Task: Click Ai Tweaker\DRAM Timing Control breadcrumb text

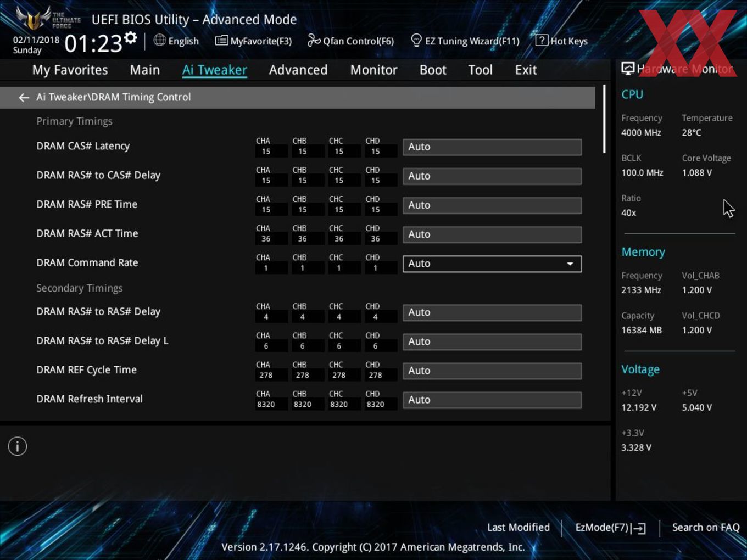Action: [x=113, y=97]
